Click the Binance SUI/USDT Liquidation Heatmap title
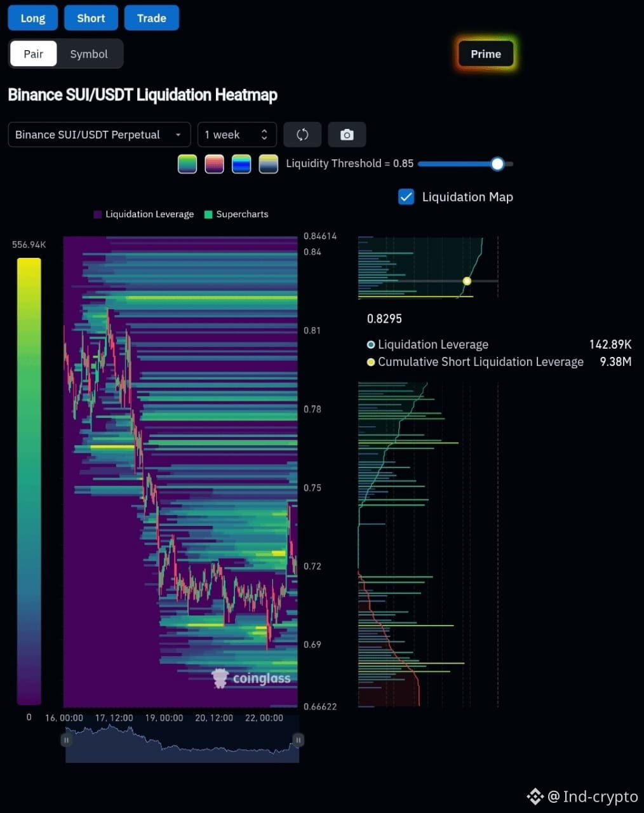 (x=143, y=95)
